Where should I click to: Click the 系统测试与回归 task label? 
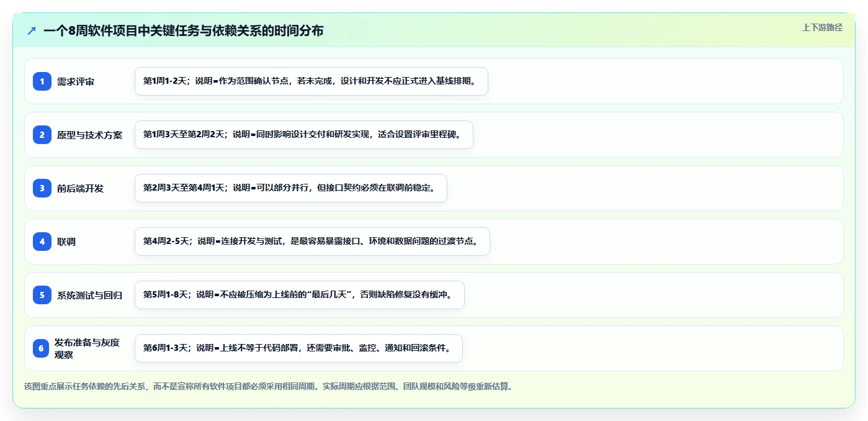click(x=90, y=295)
